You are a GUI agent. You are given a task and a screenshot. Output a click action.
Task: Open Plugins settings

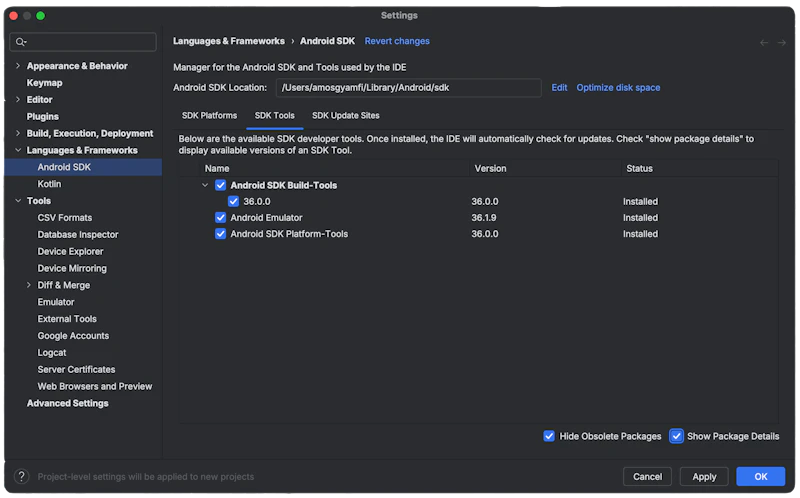pyautogui.click(x=43, y=116)
